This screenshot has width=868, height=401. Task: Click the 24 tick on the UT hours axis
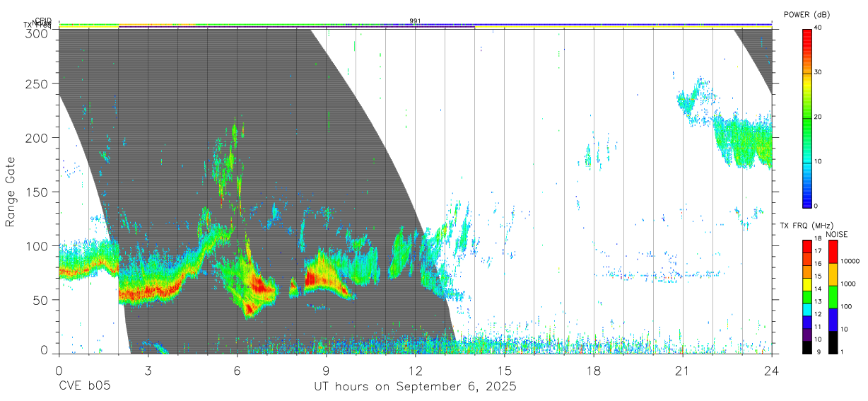pos(772,371)
